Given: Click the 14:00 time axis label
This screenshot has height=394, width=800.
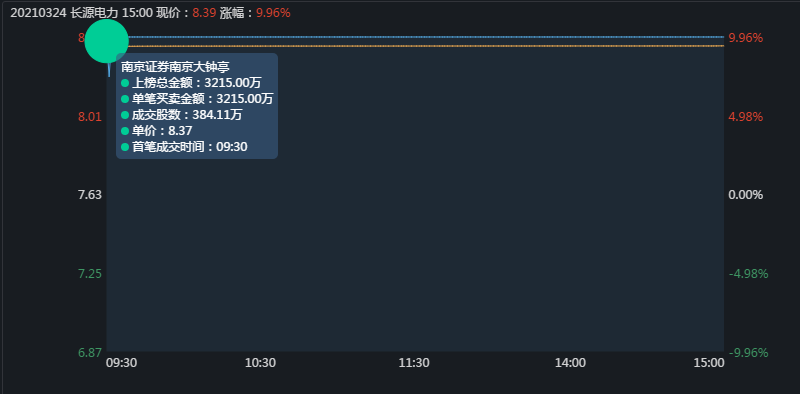Looking at the screenshot, I should [570, 363].
